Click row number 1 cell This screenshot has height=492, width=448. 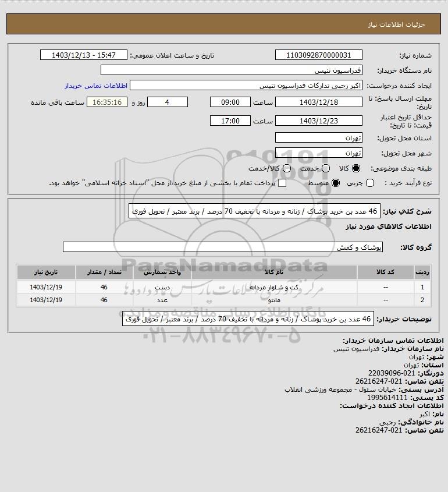(422, 287)
